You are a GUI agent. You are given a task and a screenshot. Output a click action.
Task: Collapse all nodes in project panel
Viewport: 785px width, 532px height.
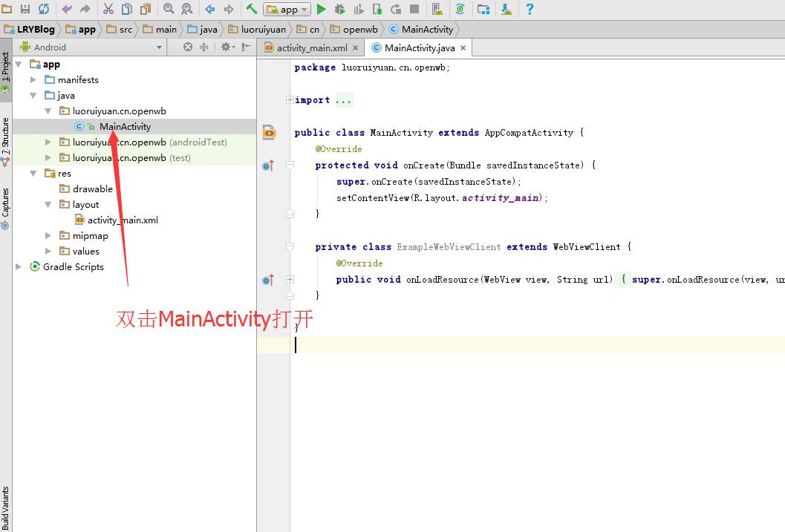203,47
